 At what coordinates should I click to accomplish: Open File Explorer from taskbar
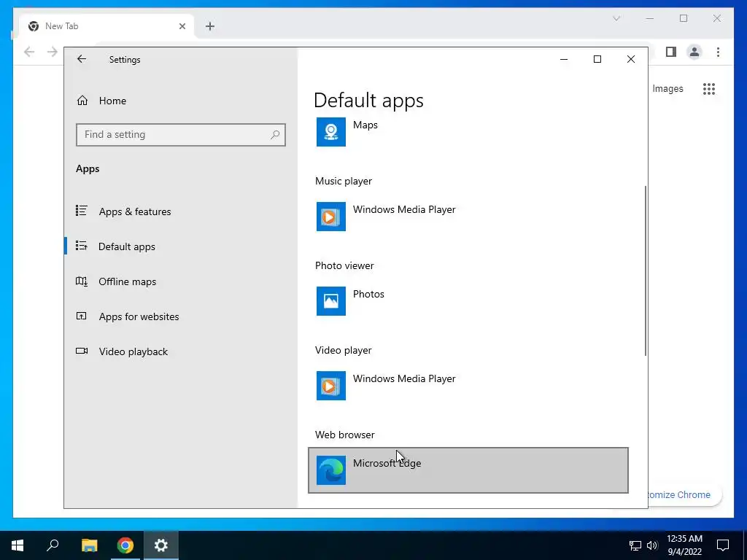pyautogui.click(x=89, y=545)
